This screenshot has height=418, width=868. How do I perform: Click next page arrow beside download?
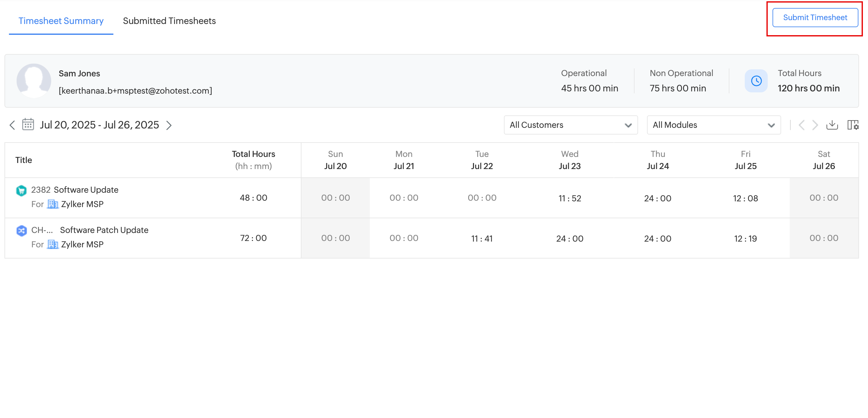point(815,125)
